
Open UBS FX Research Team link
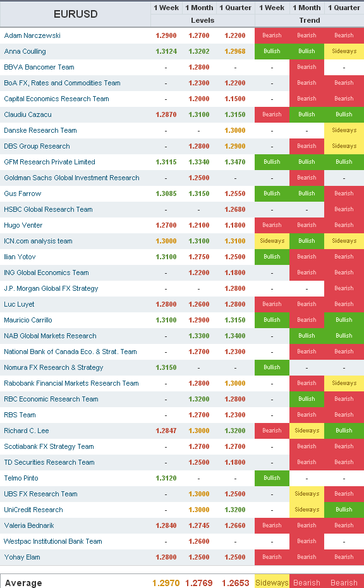click(41, 494)
